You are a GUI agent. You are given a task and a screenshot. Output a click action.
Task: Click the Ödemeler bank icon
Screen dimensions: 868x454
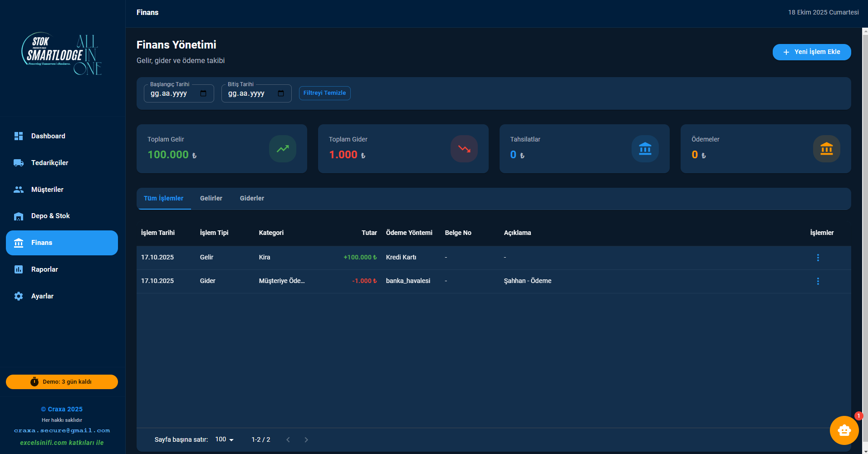point(826,149)
